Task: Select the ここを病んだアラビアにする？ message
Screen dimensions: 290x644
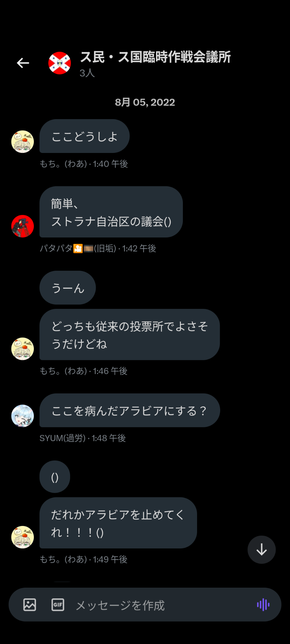Action: (130, 410)
